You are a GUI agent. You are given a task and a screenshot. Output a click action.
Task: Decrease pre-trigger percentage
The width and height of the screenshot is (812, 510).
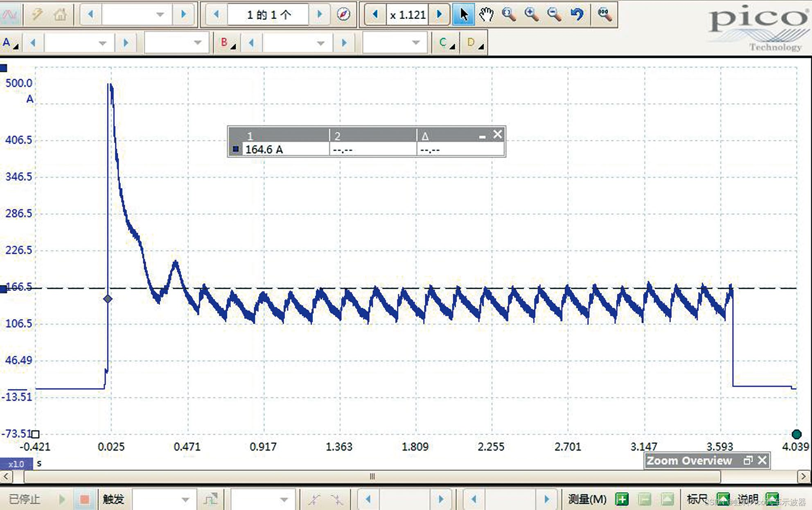click(x=474, y=499)
